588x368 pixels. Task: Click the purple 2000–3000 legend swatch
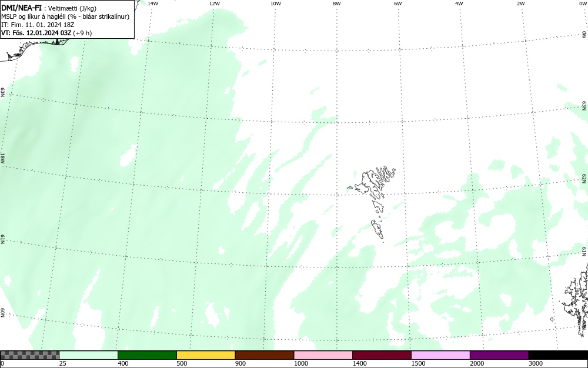pos(499,355)
